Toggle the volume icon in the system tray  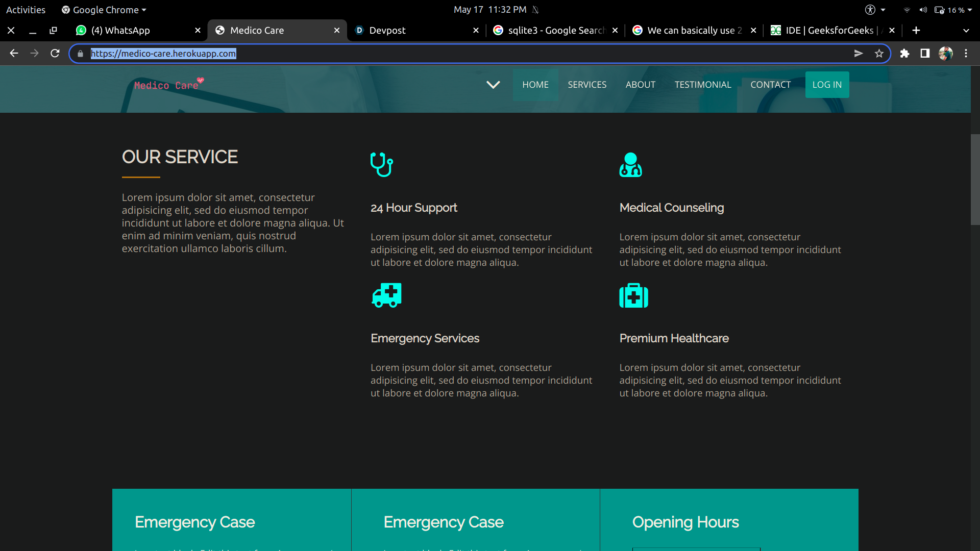[924, 9]
